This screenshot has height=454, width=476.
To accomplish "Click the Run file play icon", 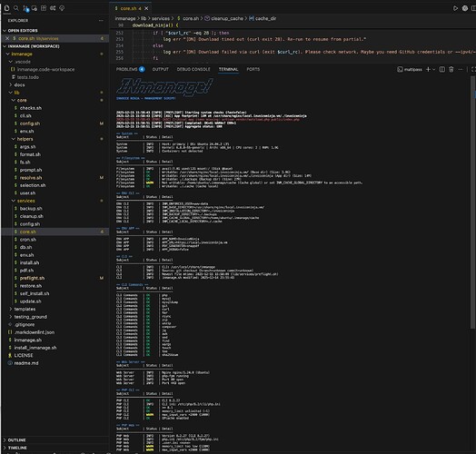I will click(x=455, y=8).
